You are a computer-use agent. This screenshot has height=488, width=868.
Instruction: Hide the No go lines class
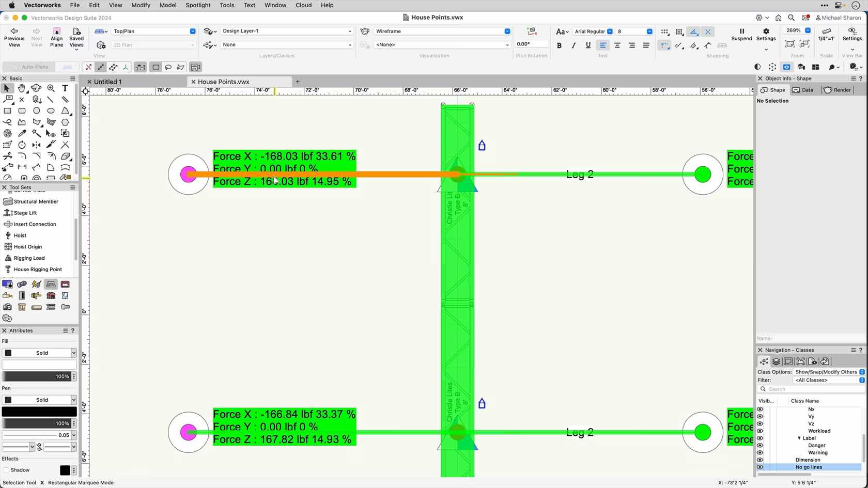point(760,467)
